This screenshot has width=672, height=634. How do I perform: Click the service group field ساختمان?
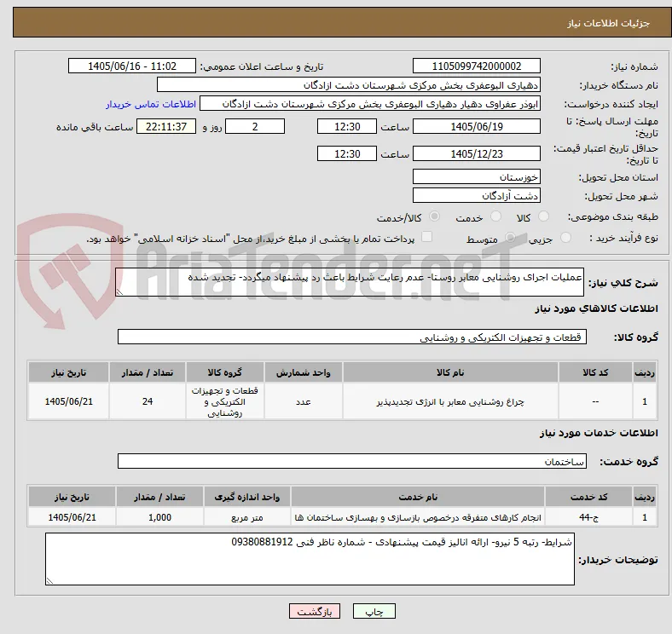[x=352, y=461]
